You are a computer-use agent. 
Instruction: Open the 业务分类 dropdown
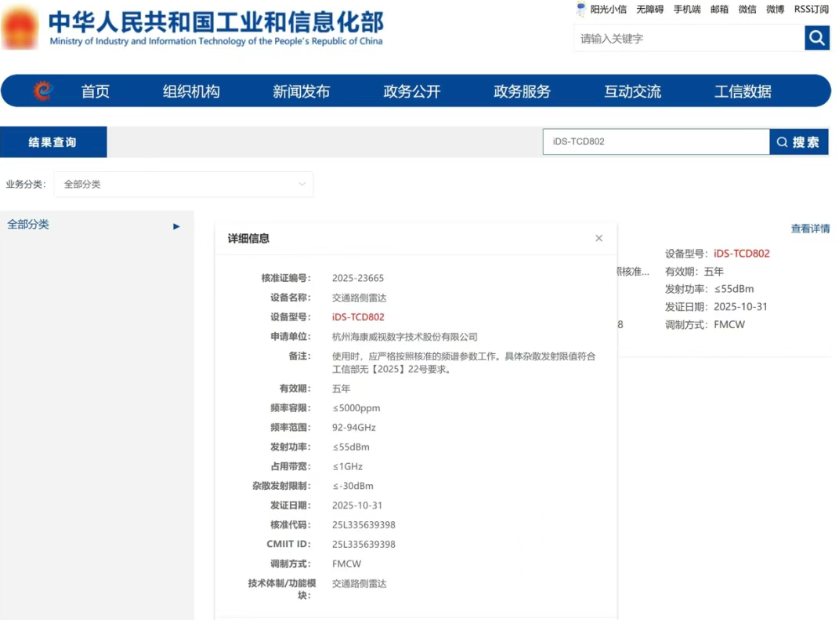(x=184, y=184)
